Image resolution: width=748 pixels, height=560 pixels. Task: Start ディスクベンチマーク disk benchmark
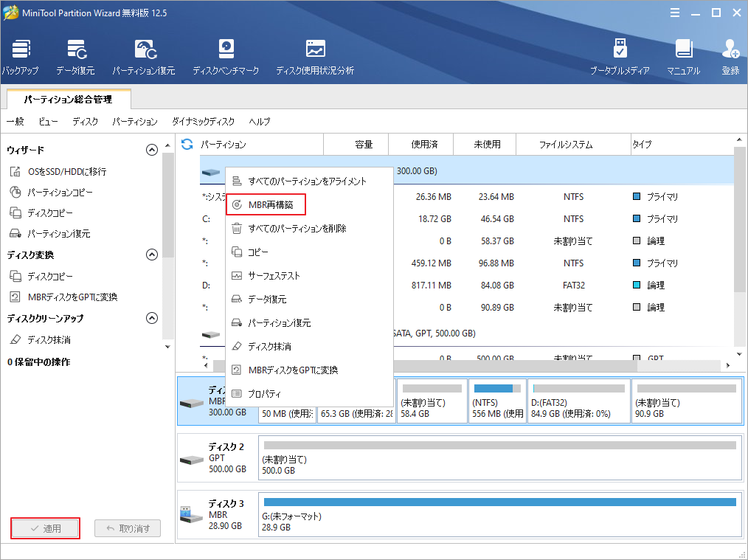[x=226, y=55]
